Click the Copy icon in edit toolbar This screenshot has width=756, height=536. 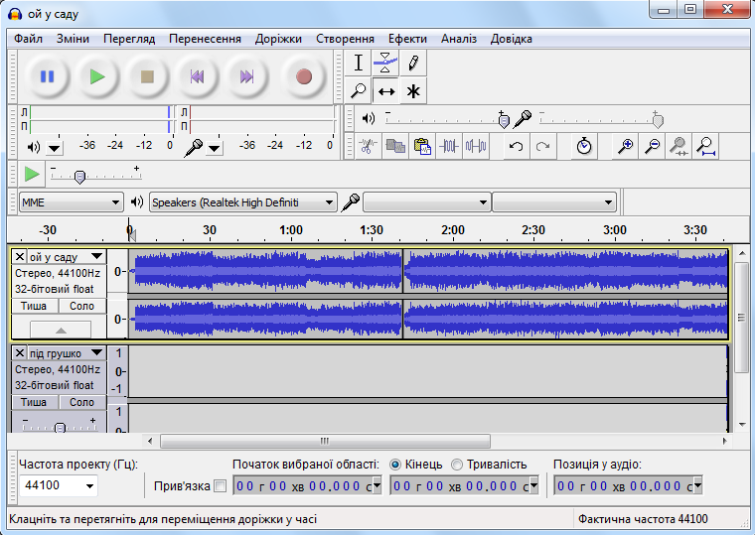pos(395,146)
